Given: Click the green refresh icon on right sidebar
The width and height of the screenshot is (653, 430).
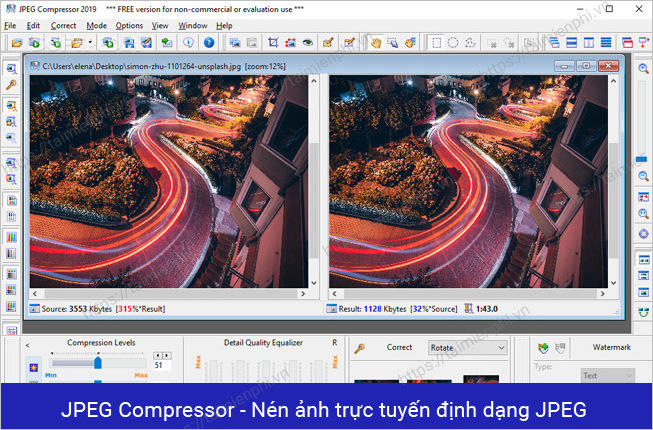Looking at the screenshot, I should pyautogui.click(x=643, y=312).
